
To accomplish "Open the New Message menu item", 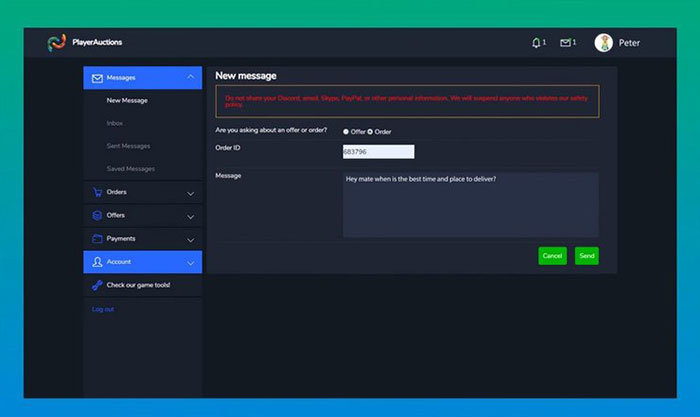I will tap(127, 100).
